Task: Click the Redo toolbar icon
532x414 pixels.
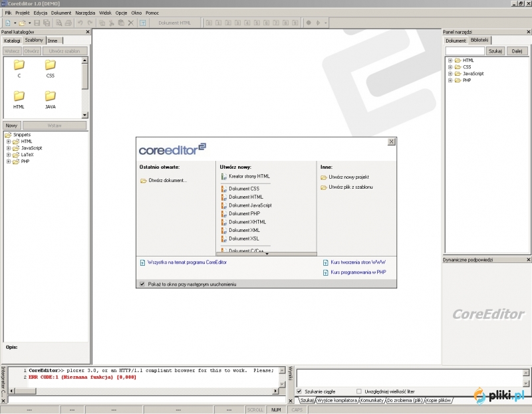Action: (x=90, y=23)
